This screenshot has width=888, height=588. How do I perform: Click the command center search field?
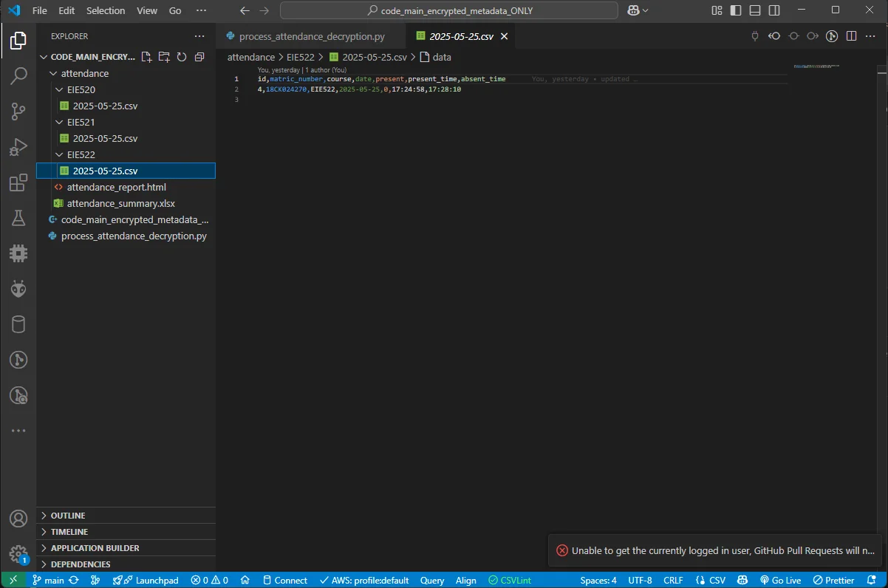click(449, 10)
